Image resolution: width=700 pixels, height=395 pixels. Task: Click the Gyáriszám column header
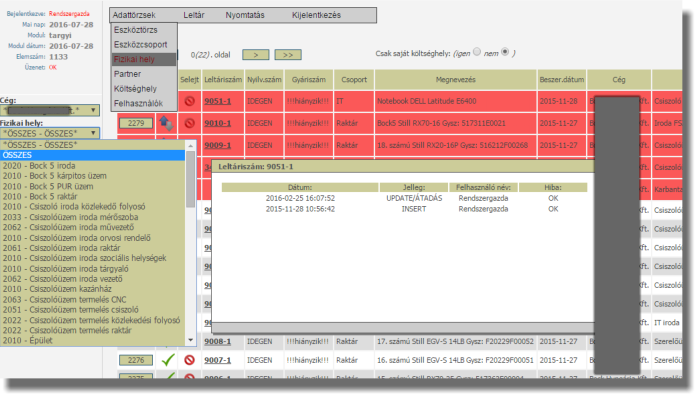[x=308, y=80]
